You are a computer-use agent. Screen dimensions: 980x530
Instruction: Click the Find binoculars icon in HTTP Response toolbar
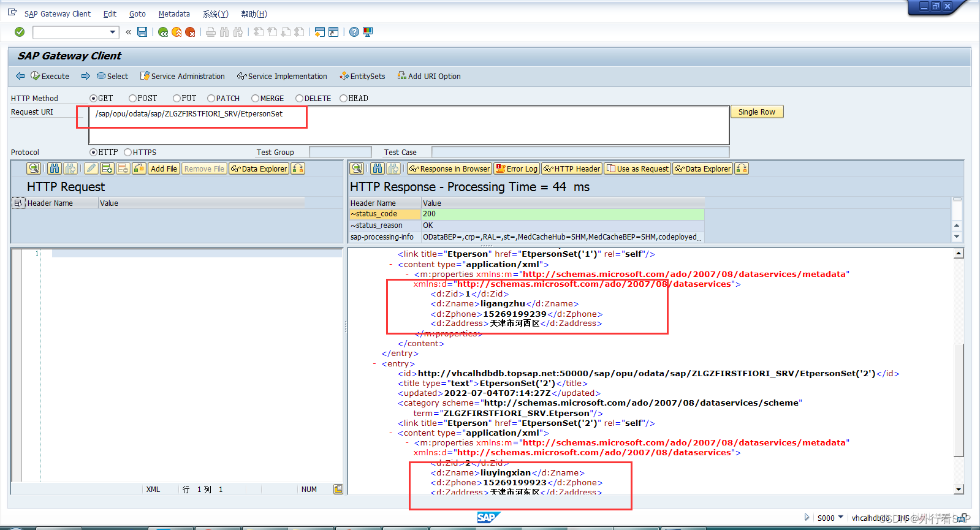click(378, 168)
